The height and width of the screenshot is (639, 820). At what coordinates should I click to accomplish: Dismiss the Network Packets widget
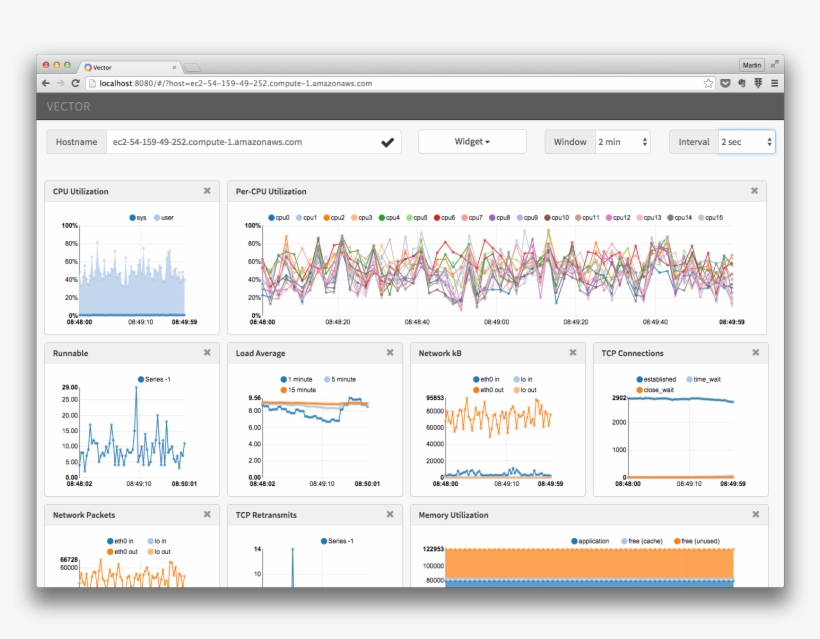point(207,514)
